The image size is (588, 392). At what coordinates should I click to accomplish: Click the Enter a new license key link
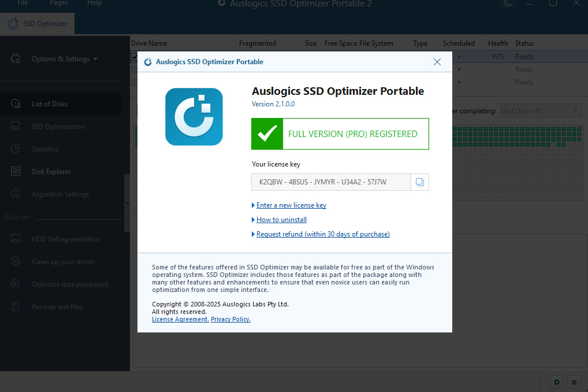tap(291, 205)
